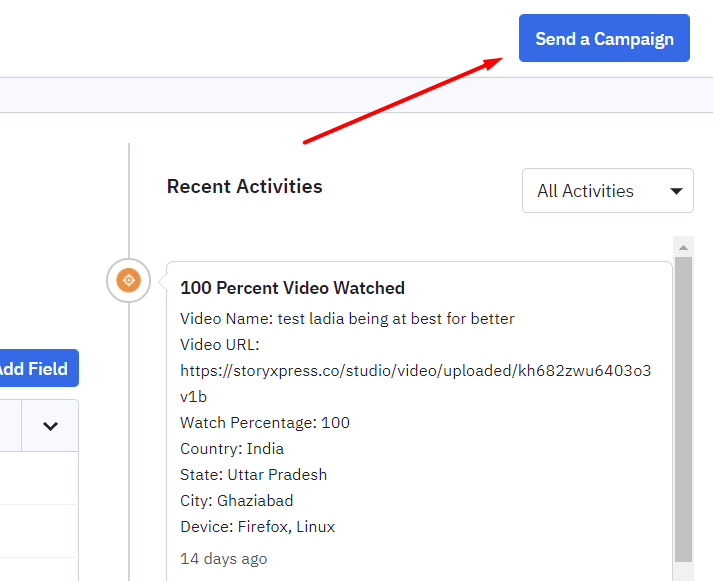
Task: Select the 100 Percent Video Watched title
Action: (x=292, y=288)
